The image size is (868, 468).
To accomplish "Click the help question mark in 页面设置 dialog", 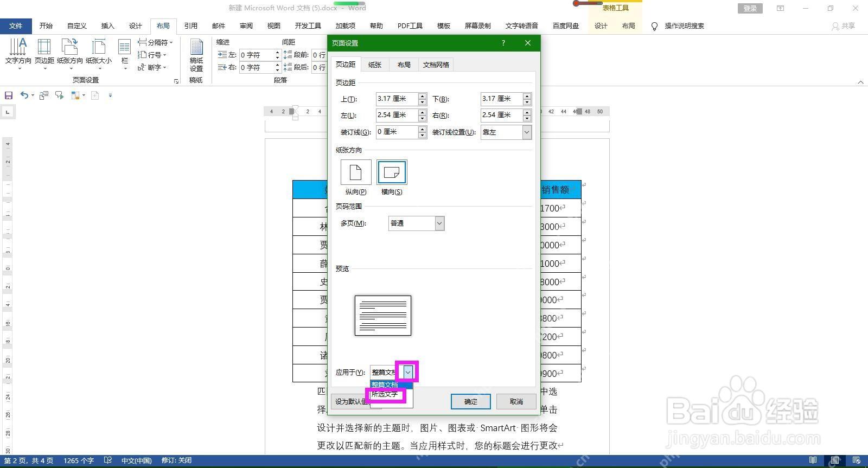I will [503, 43].
